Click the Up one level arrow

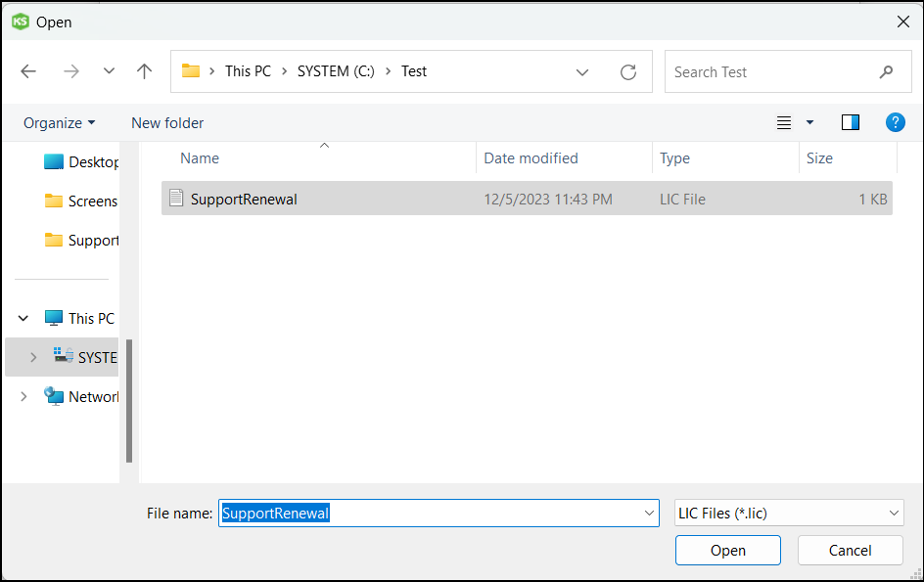pyautogui.click(x=145, y=71)
